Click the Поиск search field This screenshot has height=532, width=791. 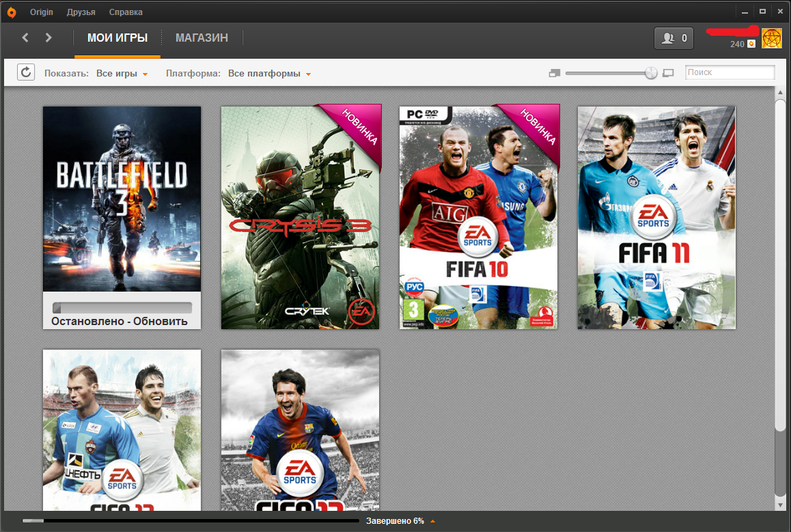[730, 72]
